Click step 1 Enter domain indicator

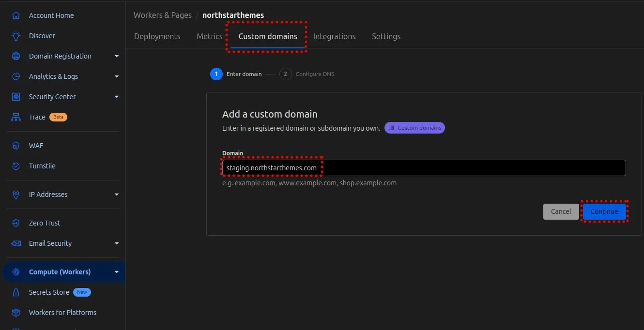(x=236, y=74)
